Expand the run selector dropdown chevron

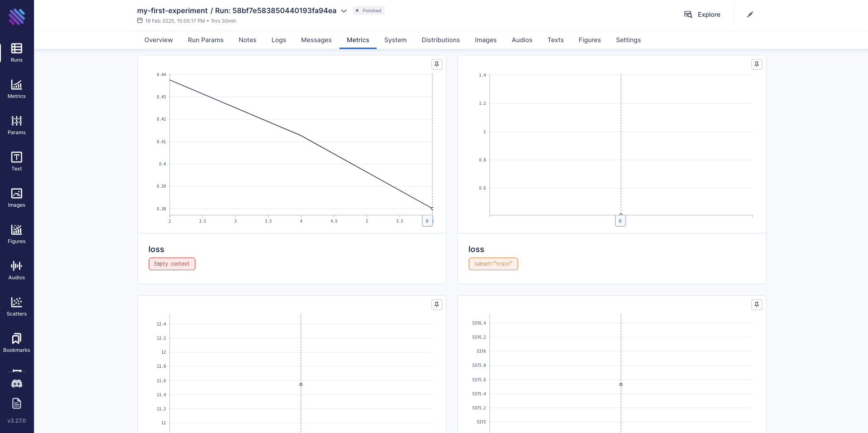(344, 11)
